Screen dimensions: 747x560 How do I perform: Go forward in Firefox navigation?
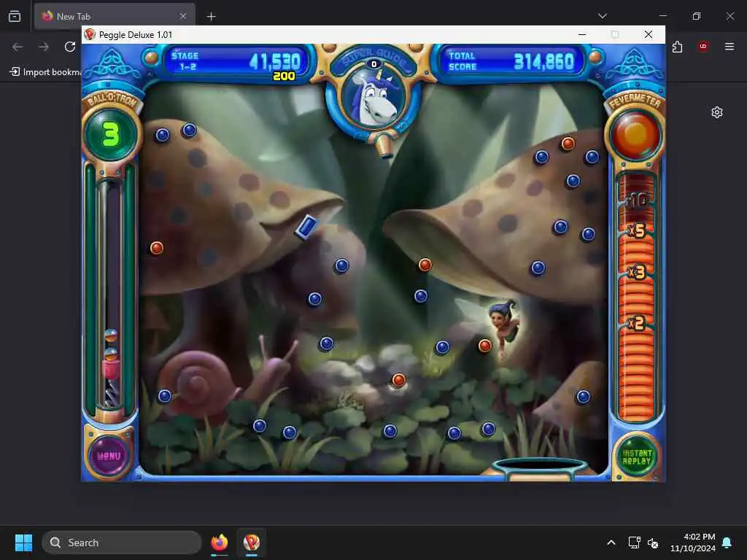click(44, 47)
